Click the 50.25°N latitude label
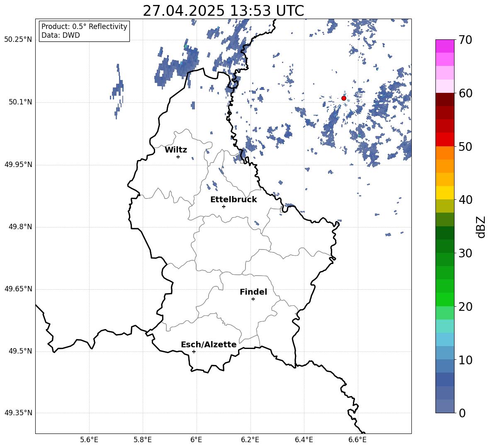The width and height of the screenshot is (491, 448). 18,40
